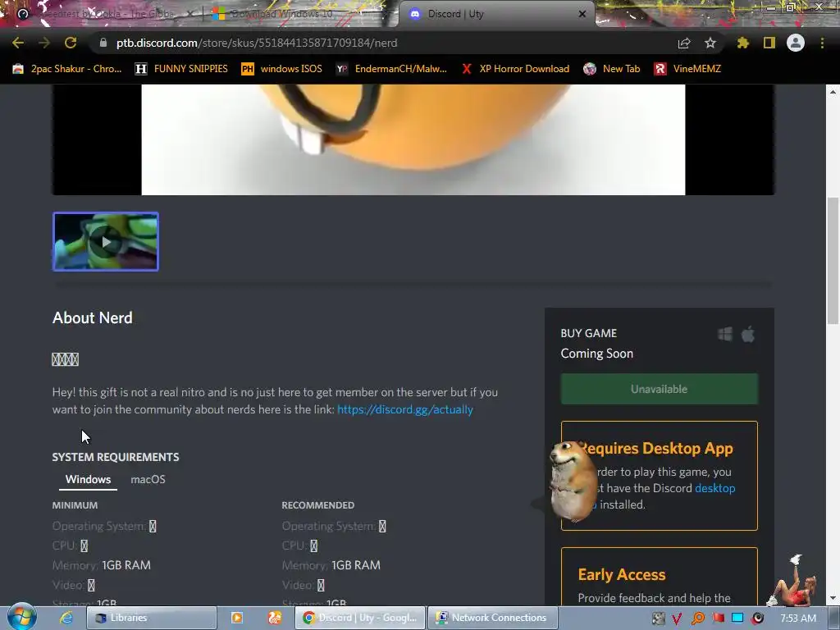This screenshot has height=630, width=840.
Task: Click the orange magnifier tray icon
Action: [697, 619]
